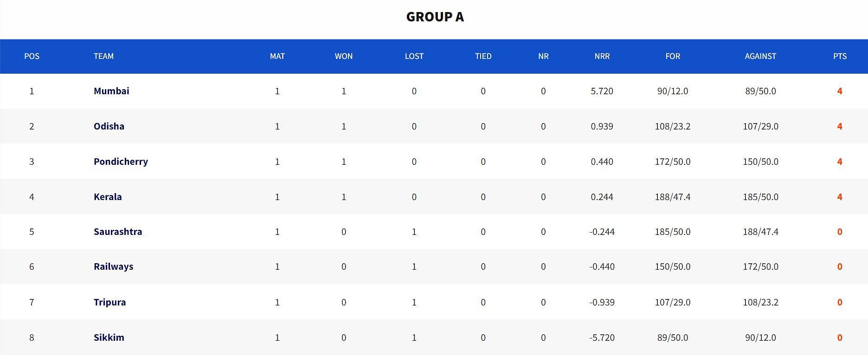Click Mumbai's 5.720 net run rate
868x357 pixels.
(602, 91)
